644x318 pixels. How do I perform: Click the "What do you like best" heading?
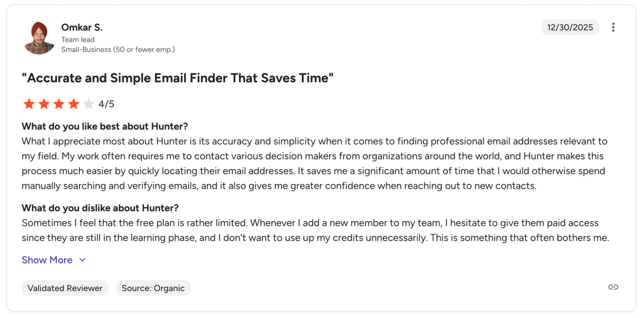[105, 126]
